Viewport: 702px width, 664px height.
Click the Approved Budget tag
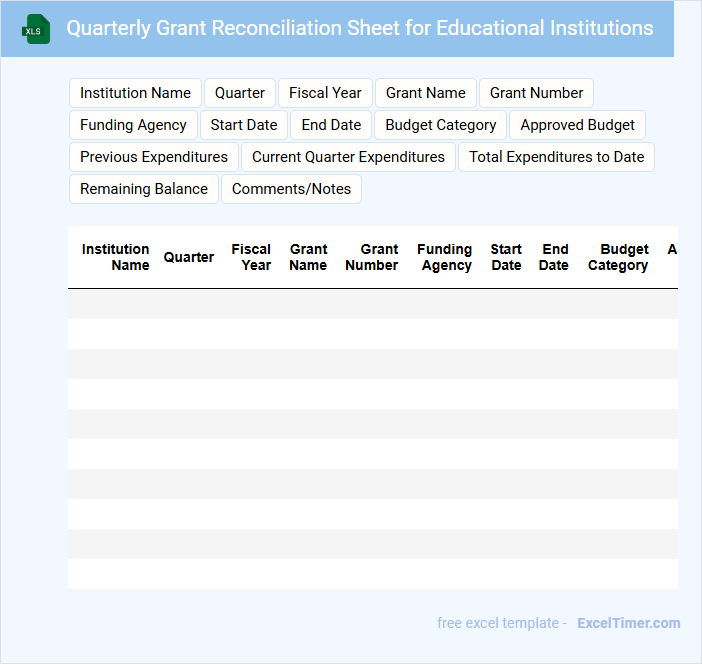pyautogui.click(x=577, y=125)
